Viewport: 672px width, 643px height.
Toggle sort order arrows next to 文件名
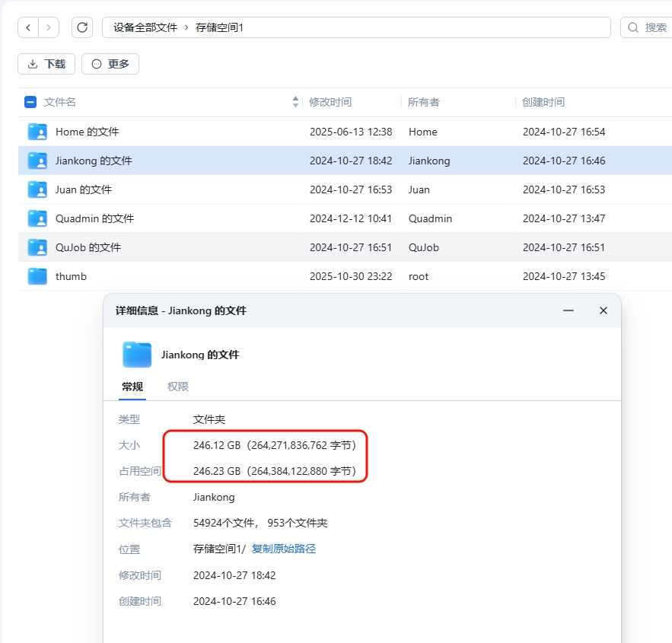pos(295,102)
